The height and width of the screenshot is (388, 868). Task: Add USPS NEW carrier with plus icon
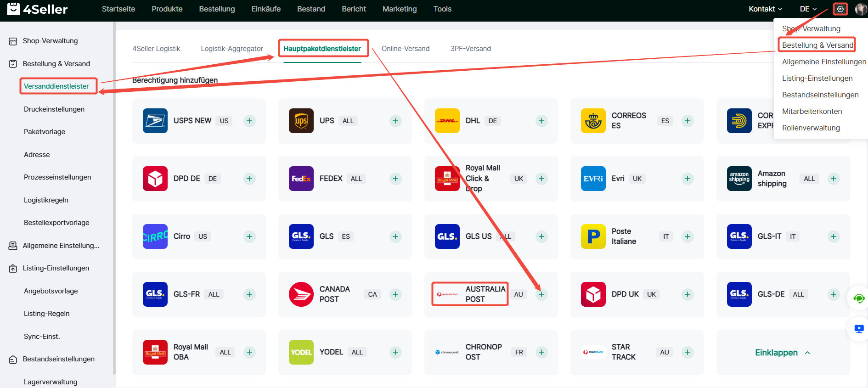(x=249, y=121)
